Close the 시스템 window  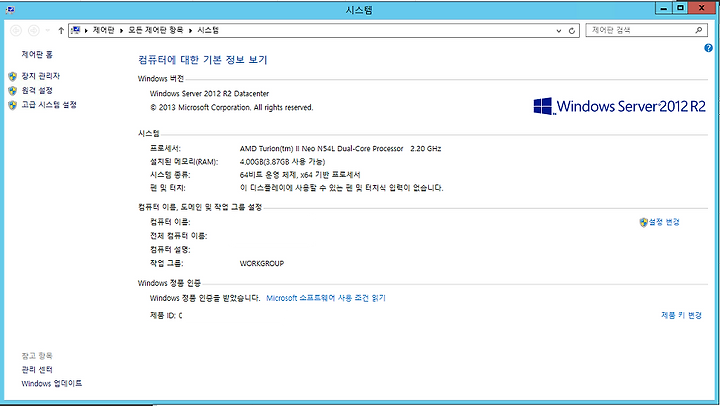702,8
